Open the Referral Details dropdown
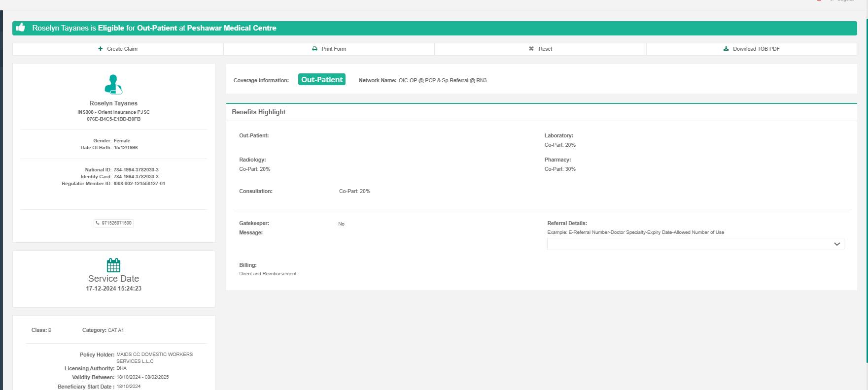The image size is (868, 390). pyautogui.click(x=690, y=244)
